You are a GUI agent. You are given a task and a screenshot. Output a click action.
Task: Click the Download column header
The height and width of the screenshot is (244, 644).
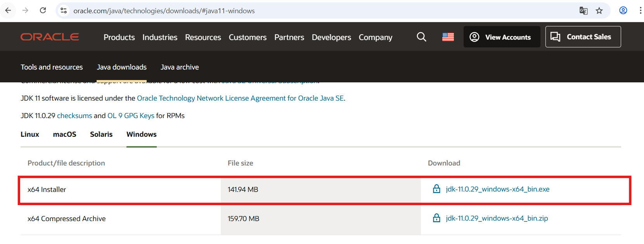point(444,163)
